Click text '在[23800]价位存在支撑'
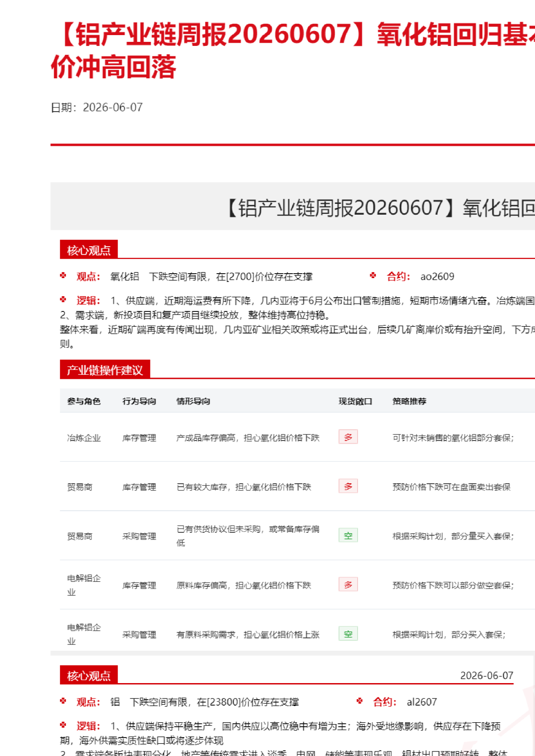The width and height of the screenshot is (535, 756). click(x=248, y=702)
